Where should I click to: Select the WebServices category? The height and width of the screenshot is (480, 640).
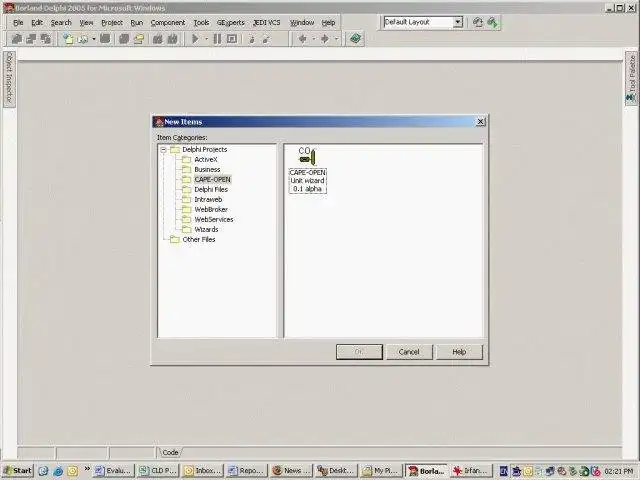[214, 220]
